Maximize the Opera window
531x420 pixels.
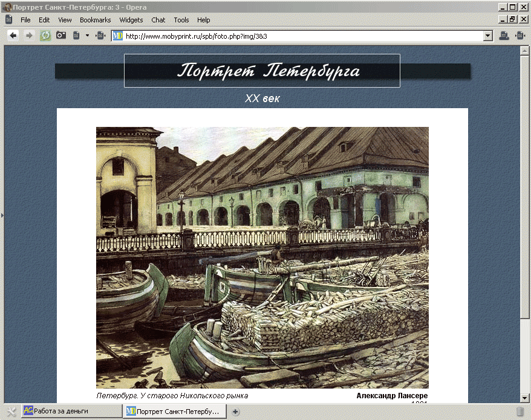point(513,7)
